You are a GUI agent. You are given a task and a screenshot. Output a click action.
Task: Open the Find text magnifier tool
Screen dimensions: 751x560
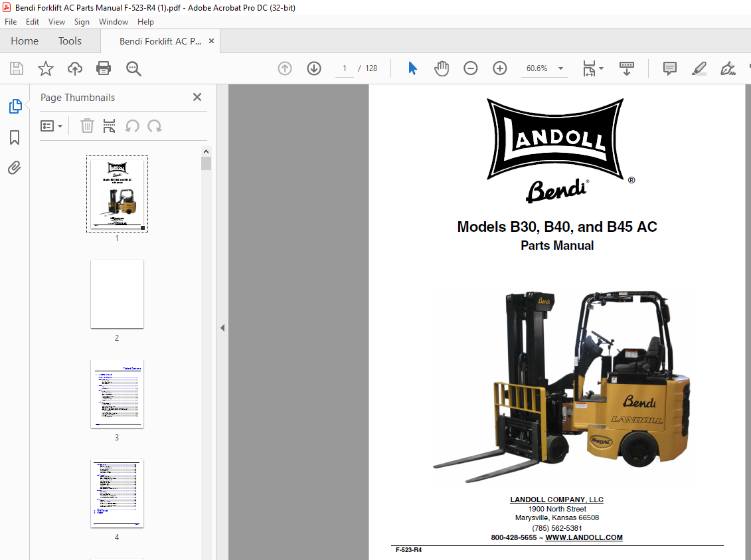[x=133, y=68]
